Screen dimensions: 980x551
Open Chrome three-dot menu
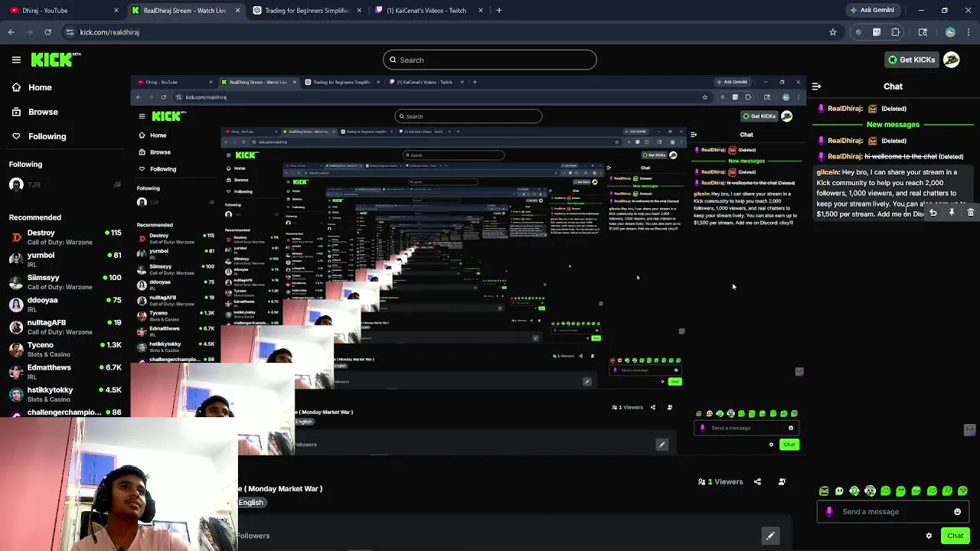point(969,32)
